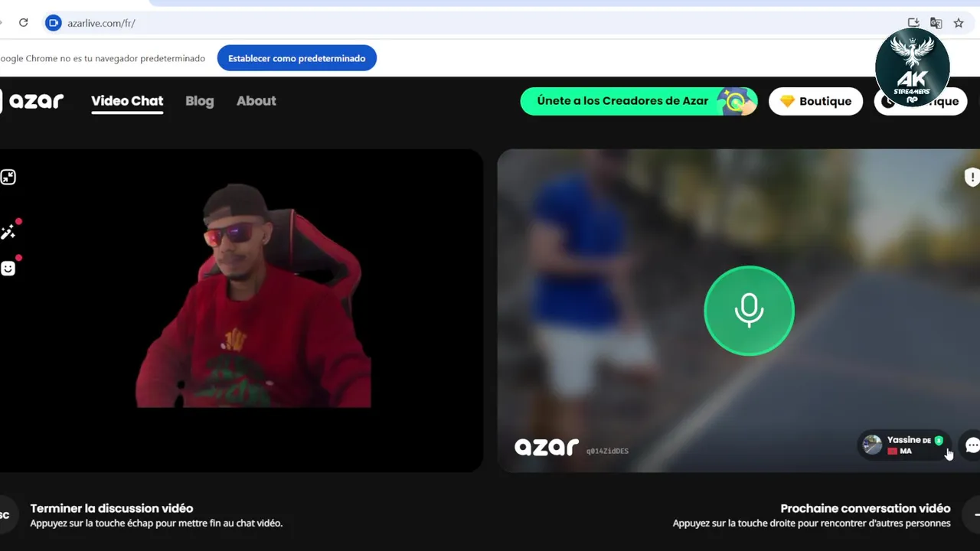Select the Video Chat tab
The height and width of the screenshot is (551, 980).
click(x=127, y=101)
